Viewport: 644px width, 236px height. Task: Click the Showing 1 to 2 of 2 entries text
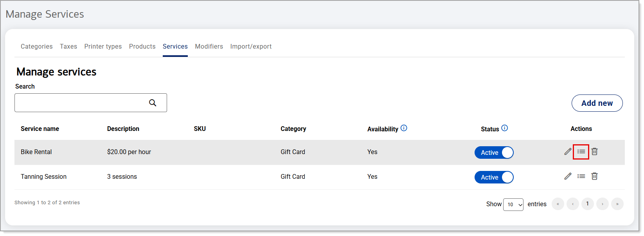[47, 203]
